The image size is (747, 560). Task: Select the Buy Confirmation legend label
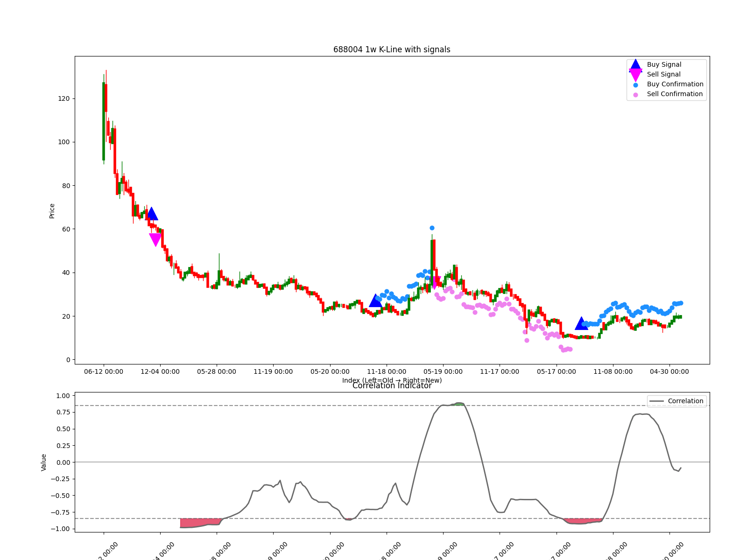[x=675, y=84]
